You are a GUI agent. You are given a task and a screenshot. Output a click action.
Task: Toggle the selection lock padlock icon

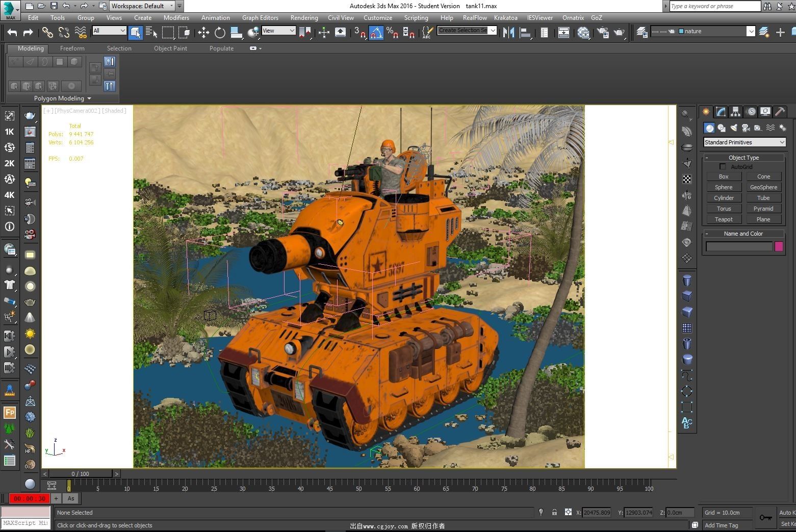pyautogui.click(x=554, y=513)
